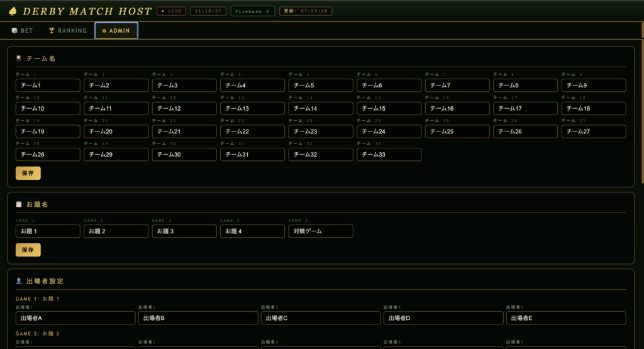
Task: Edit the チーム9 name field
Action: click(594, 86)
